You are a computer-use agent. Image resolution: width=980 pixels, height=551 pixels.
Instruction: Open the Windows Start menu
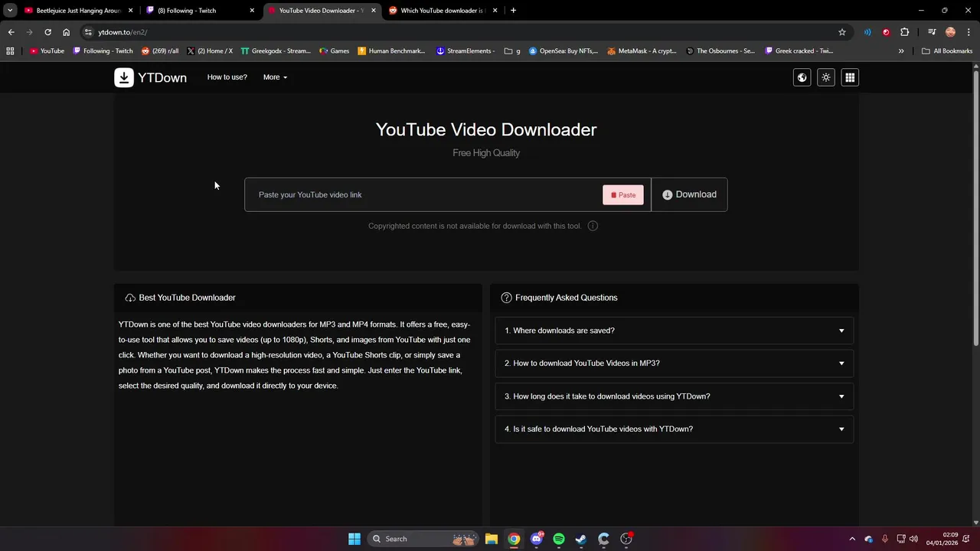point(354,539)
